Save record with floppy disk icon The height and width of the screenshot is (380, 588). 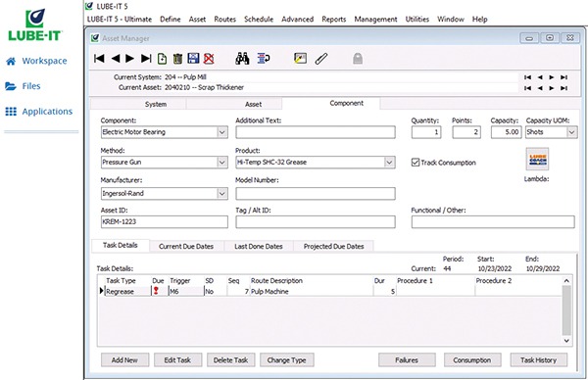(193, 58)
